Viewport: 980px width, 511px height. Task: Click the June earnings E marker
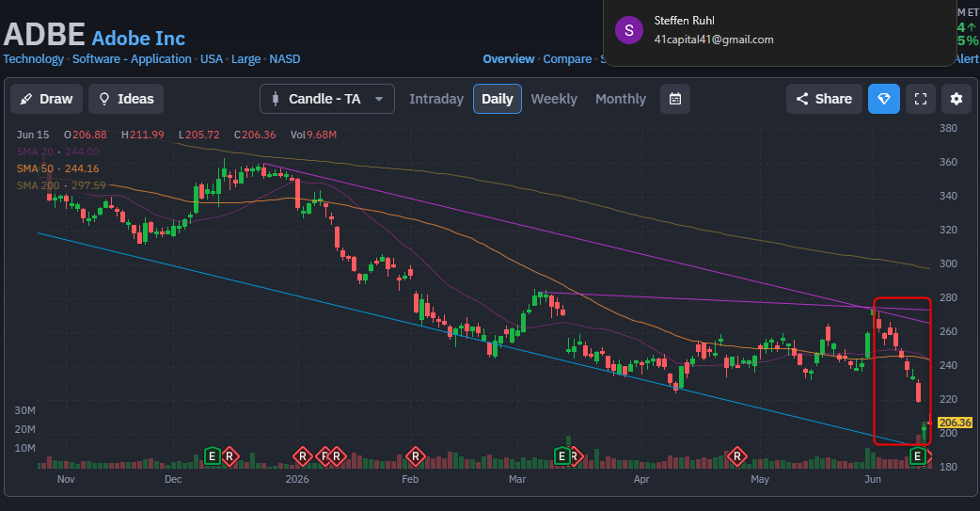[917, 456]
